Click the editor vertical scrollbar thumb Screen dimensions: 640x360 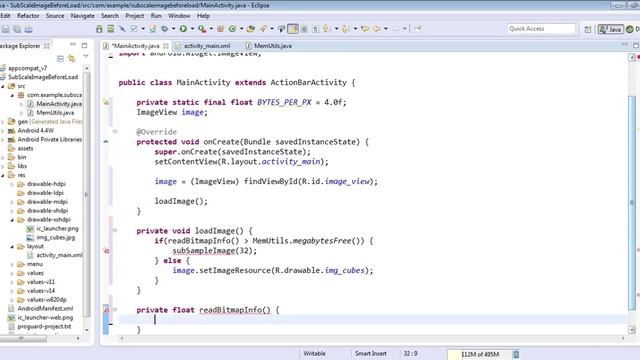click(632, 203)
